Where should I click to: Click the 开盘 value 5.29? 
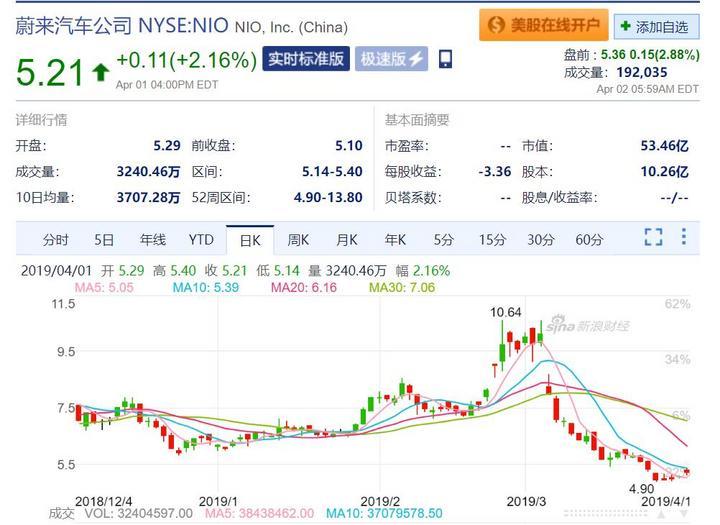tap(167, 146)
